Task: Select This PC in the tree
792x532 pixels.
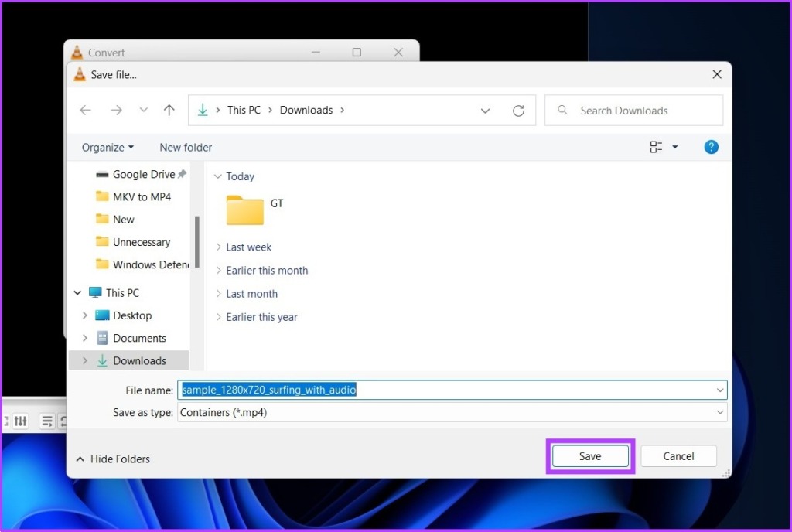Action: [114, 293]
